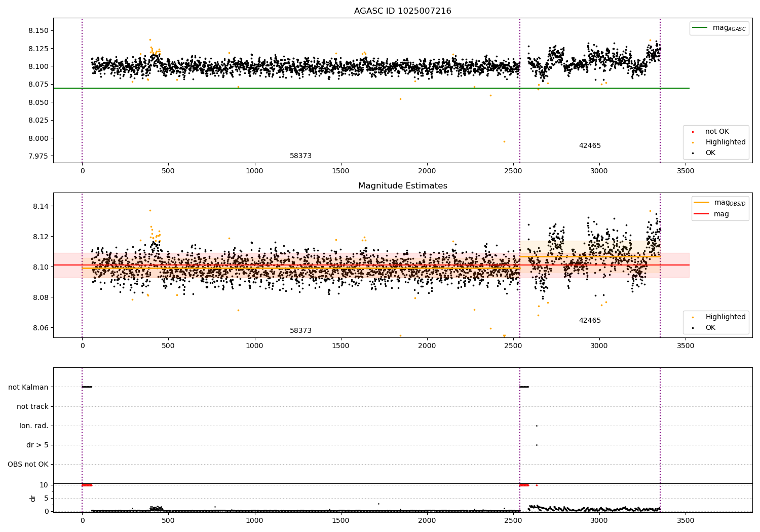Click observation label 58373 in the AGASC ID plot
Viewport: 760px width, 532px height.
click(300, 156)
